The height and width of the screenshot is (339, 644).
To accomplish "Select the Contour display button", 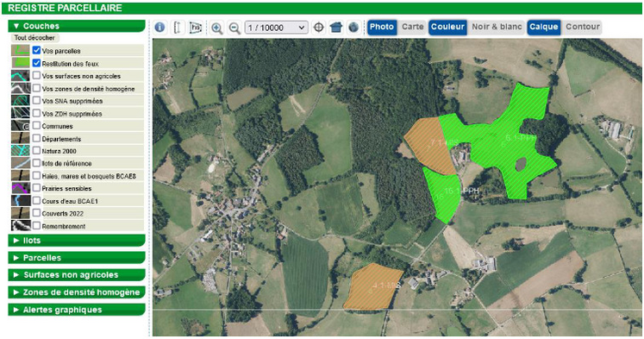I will click(x=583, y=27).
